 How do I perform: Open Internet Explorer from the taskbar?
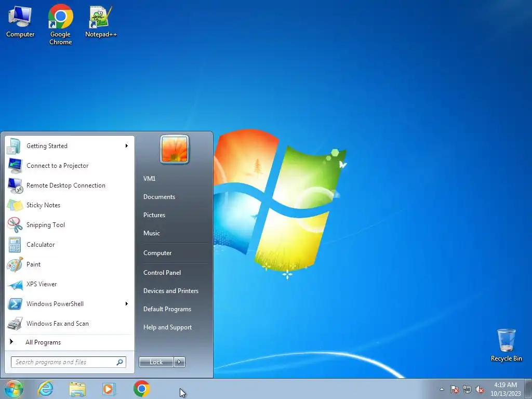coord(45,389)
